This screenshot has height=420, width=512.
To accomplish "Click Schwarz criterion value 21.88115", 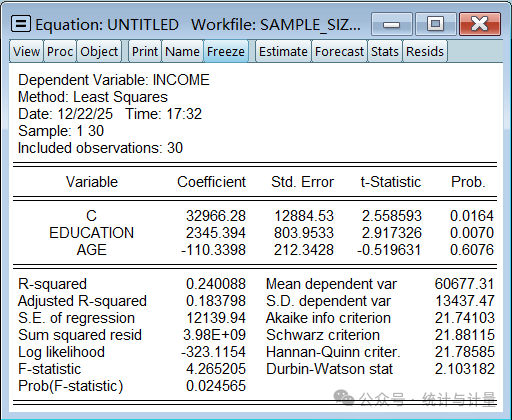I will point(465,335).
